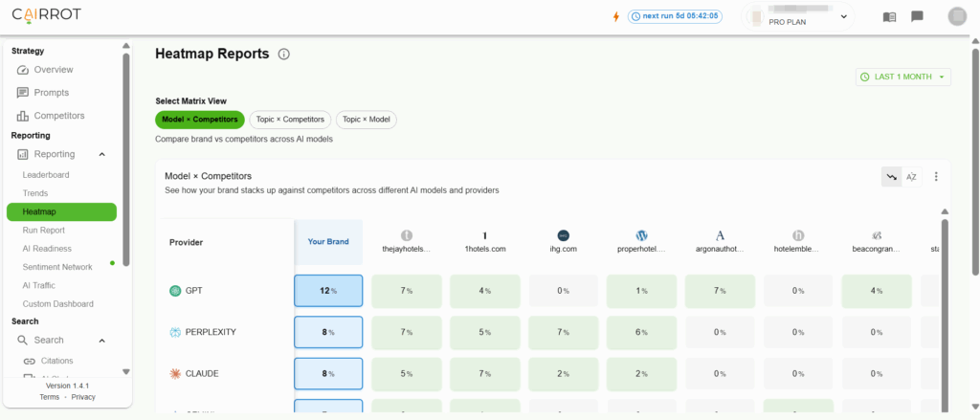Open Run Report in sidebar
The width and height of the screenshot is (980, 420).
pos(44,230)
